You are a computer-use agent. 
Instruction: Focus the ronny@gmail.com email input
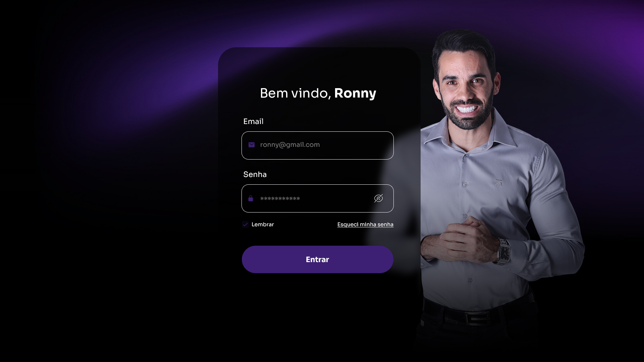(x=318, y=145)
